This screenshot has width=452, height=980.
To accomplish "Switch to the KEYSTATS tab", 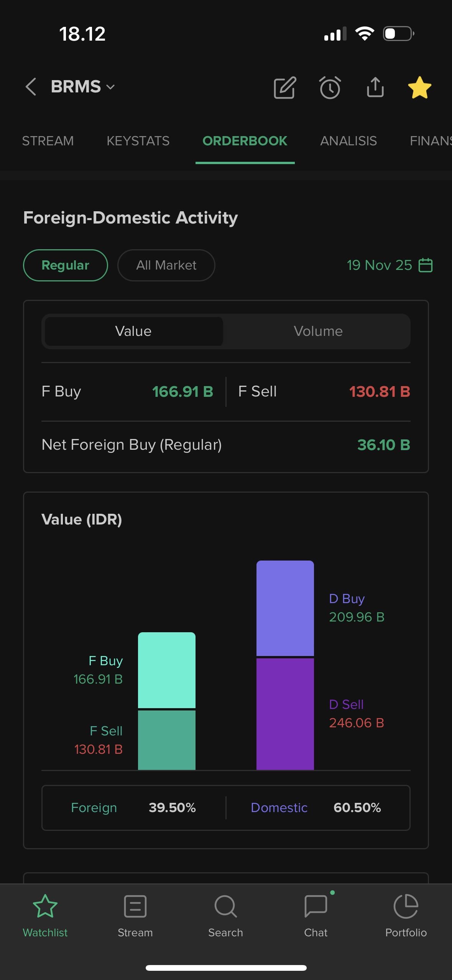I will point(138,141).
